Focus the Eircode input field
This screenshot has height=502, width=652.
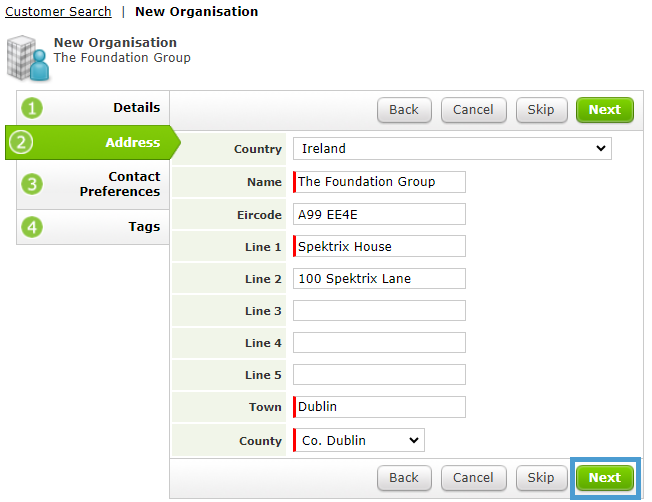pos(379,214)
